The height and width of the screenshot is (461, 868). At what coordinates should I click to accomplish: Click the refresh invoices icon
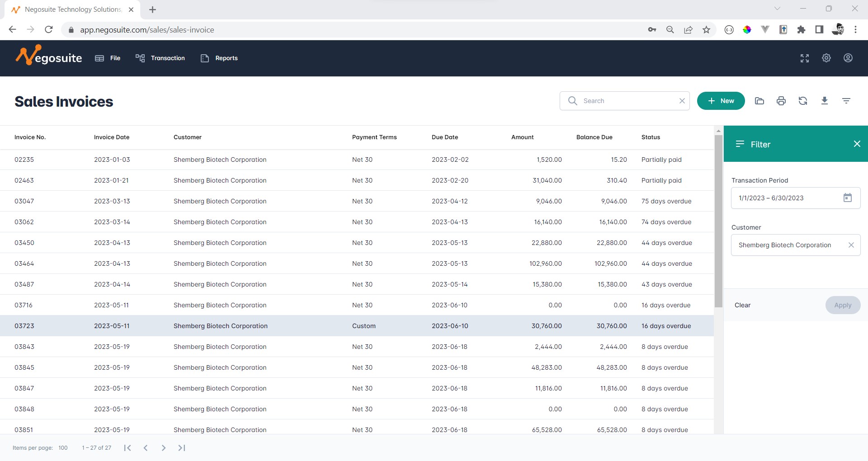click(802, 101)
